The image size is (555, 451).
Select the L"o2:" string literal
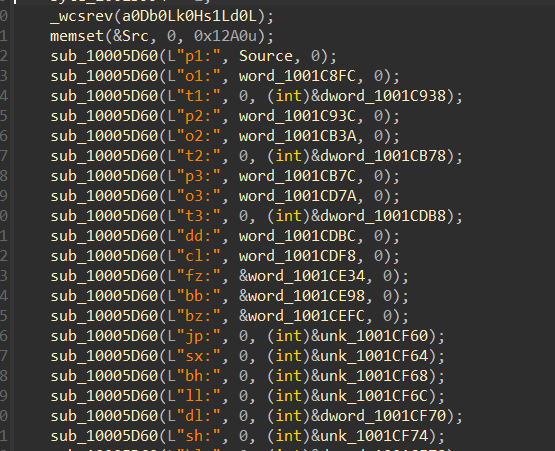(194, 136)
